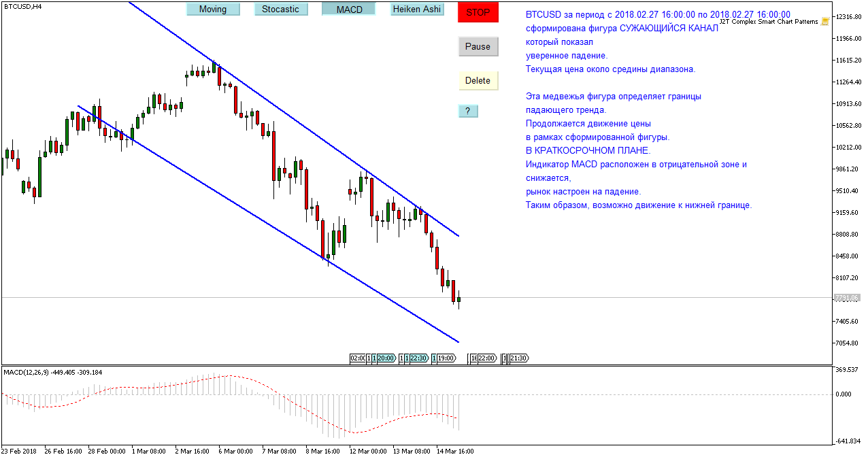
Task: Click the J2T Complex Smart Chart Patterns icon
Action: click(x=825, y=22)
